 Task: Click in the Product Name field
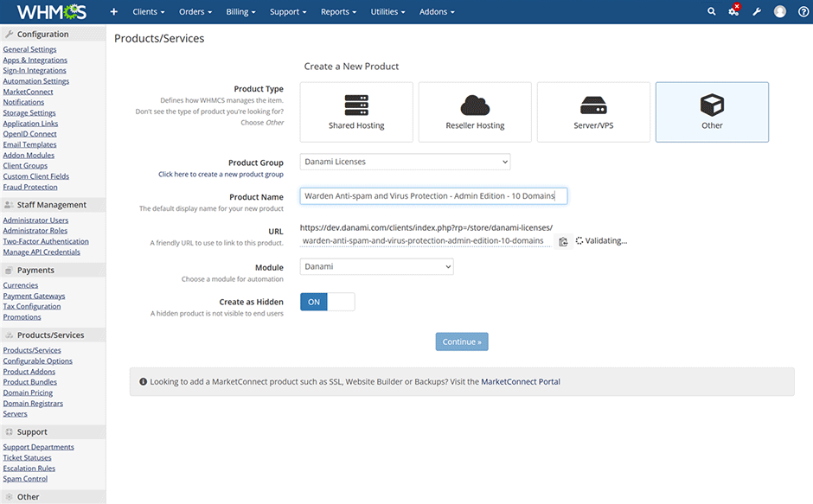[x=433, y=196]
